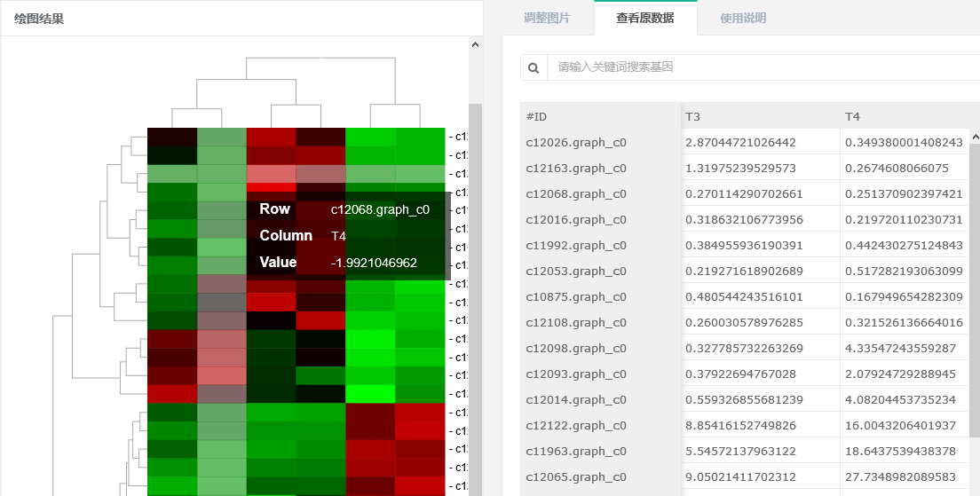The image size is (980, 496).
Task: Click the heatmap panel vertical scrollbar
Action: tap(475, 266)
